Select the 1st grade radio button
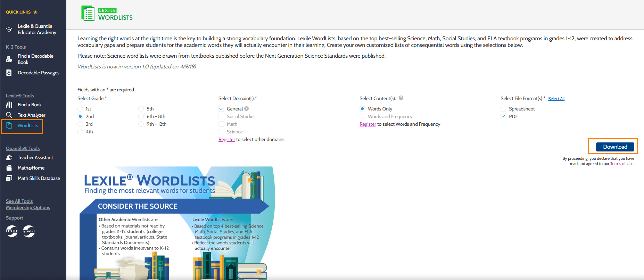This screenshot has height=280, width=644. [x=80, y=109]
